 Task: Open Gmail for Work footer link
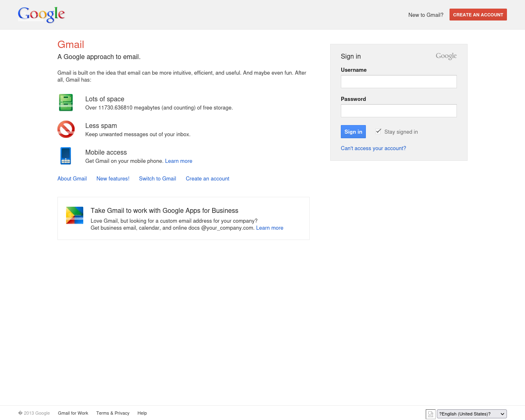point(73,413)
